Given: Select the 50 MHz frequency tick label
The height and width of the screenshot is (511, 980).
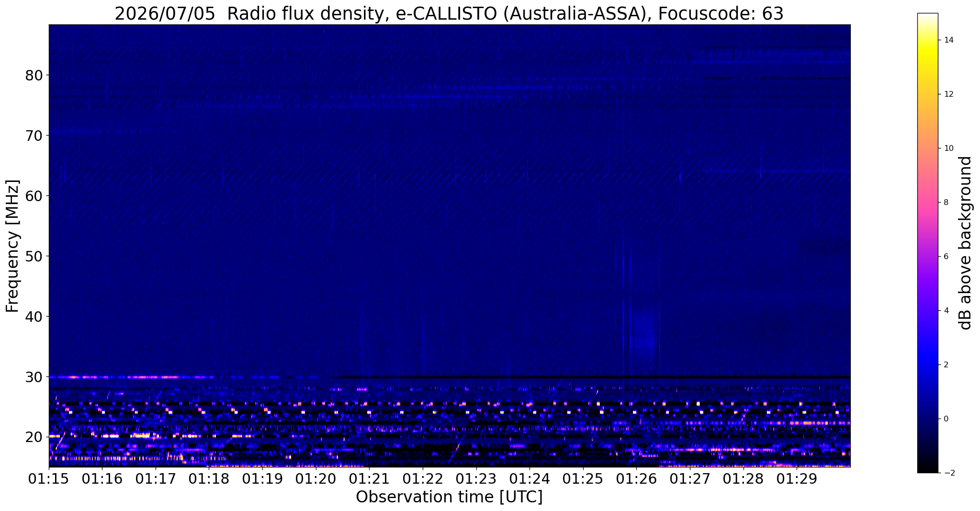Looking at the screenshot, I should click(34, 256).
